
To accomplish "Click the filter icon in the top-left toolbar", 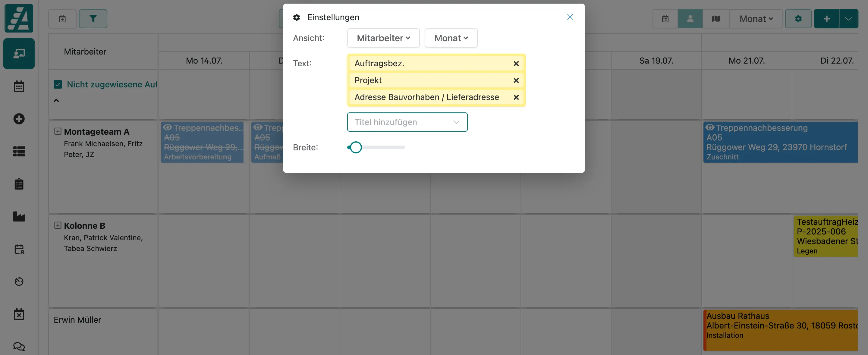I will coord(93,18).
